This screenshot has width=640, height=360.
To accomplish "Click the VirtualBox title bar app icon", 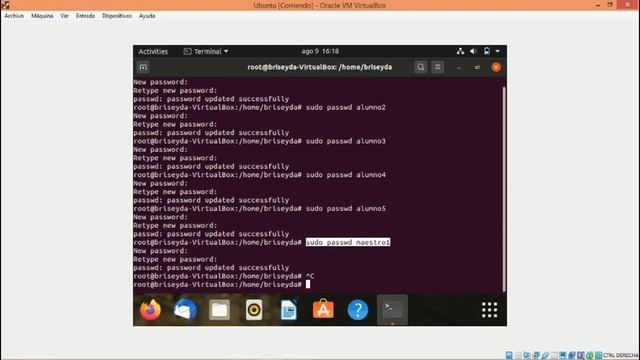I will click(x=5, y=5).
